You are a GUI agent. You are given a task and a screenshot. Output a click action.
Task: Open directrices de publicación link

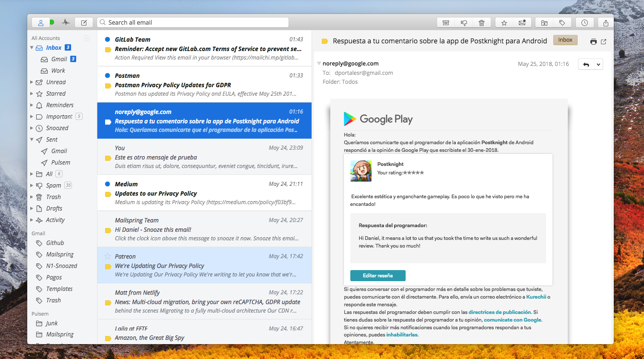[x=500, y=312]
